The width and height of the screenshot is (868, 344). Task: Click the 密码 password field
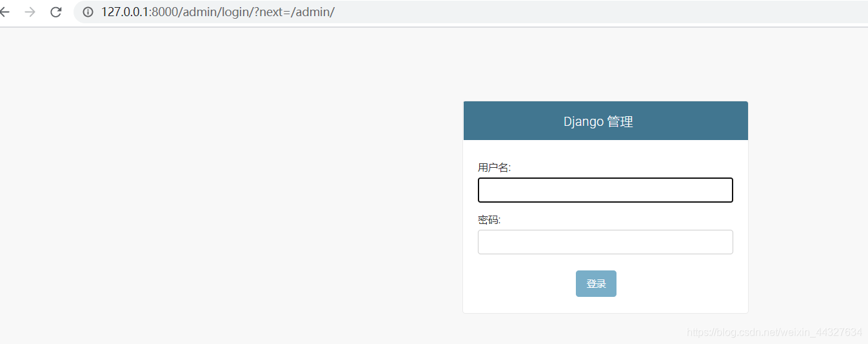[605, 242]
